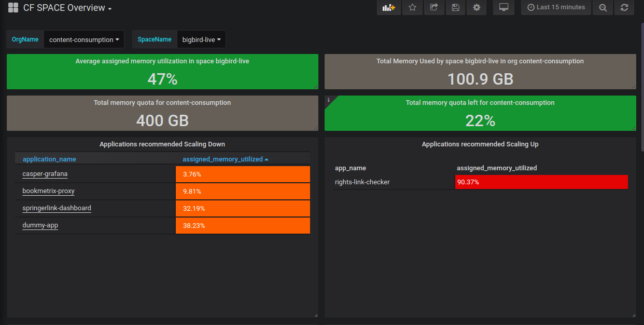This screenshot has width=644, height=325.
Task: Zoom out the time range
Action: (603, 7)
